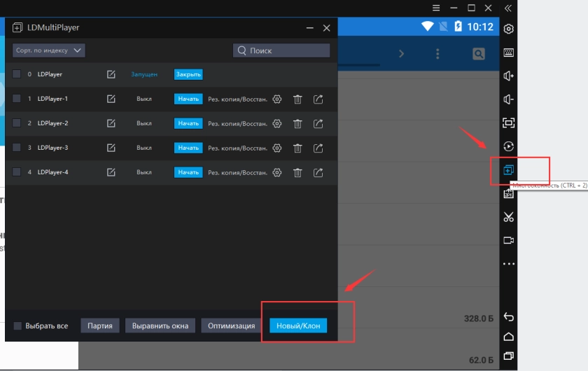Check the box for LDPlayer-3
The image size is (588, 371).
pos(17,148)
